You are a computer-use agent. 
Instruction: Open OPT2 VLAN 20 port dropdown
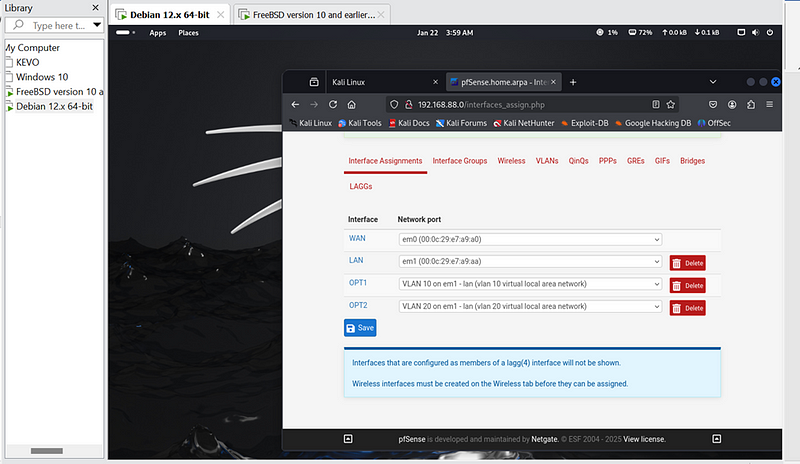tap(530, 306)
